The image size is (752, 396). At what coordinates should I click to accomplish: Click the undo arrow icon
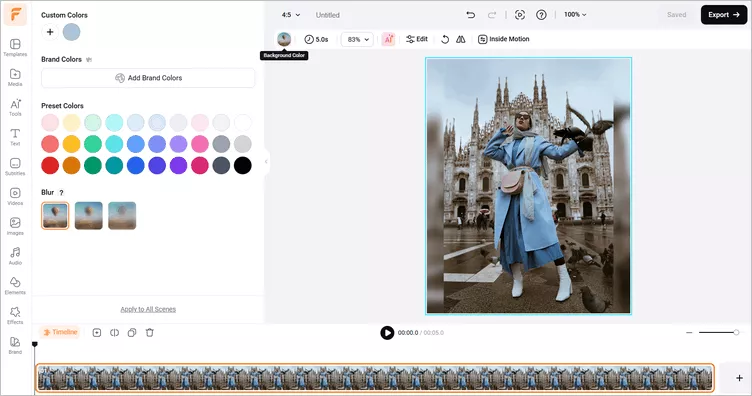point(470,15)
